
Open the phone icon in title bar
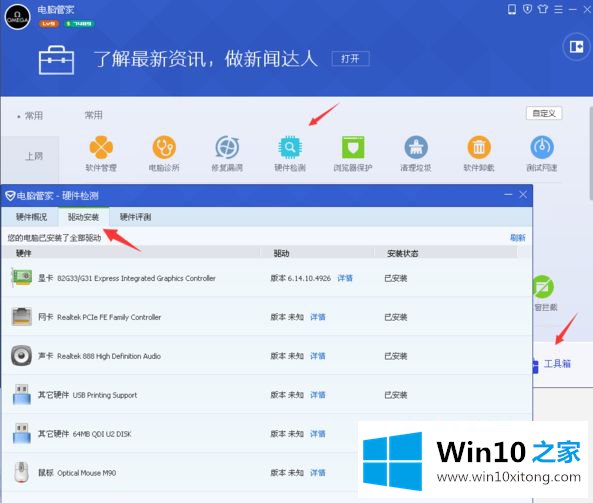click(x=512, y=9)
